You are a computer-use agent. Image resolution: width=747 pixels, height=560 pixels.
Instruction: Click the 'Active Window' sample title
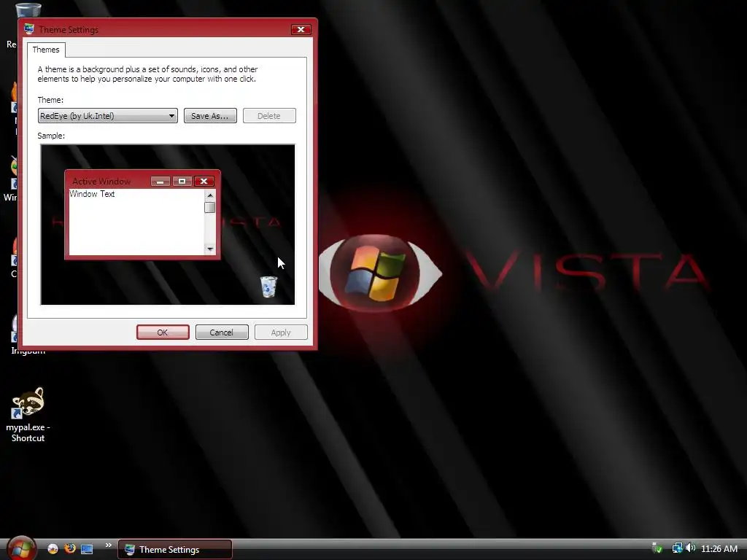pyautogui.click(x=101, y=182)
